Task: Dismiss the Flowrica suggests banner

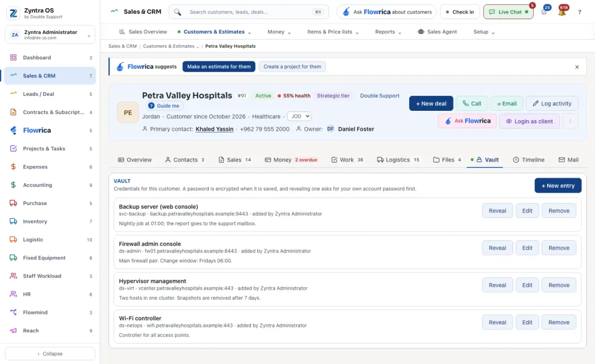Action: [x=577, y=67]
